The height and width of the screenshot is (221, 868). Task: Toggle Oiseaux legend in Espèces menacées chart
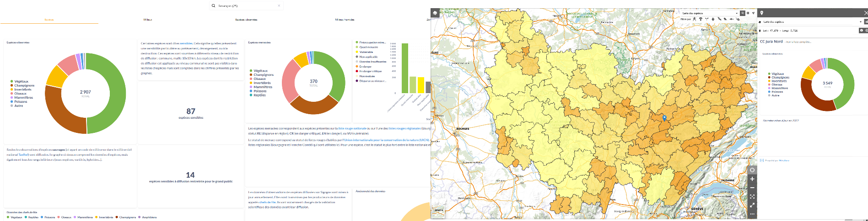tap(259, 79)
